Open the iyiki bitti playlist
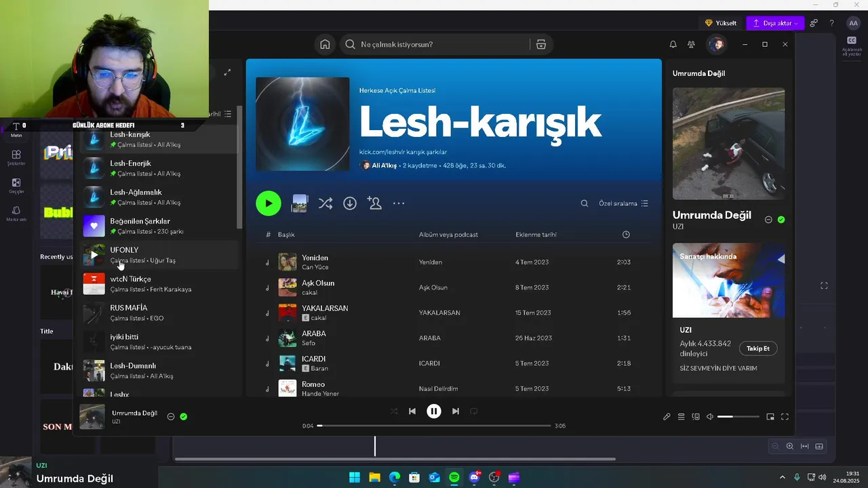The height and width of the screenshot is (488, 868). tap(159, 342)
